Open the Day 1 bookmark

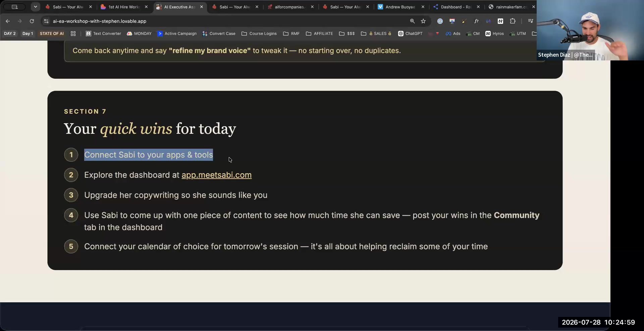pyautogui.click(x=28, y=34)
